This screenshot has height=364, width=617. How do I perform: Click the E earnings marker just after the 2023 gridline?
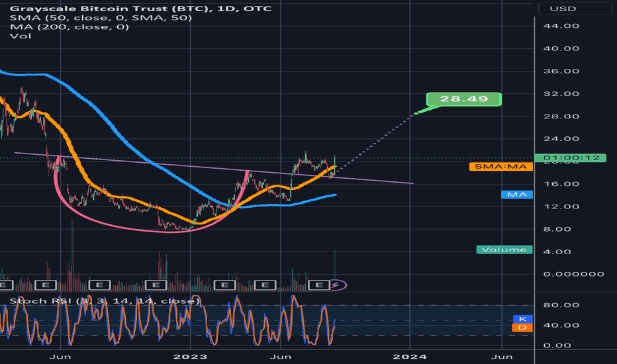click(224, 285)
